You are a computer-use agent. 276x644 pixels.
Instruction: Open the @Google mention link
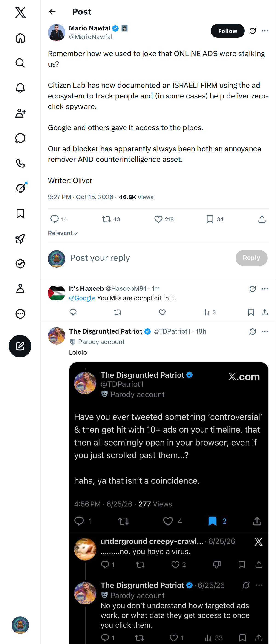point(82,298)
